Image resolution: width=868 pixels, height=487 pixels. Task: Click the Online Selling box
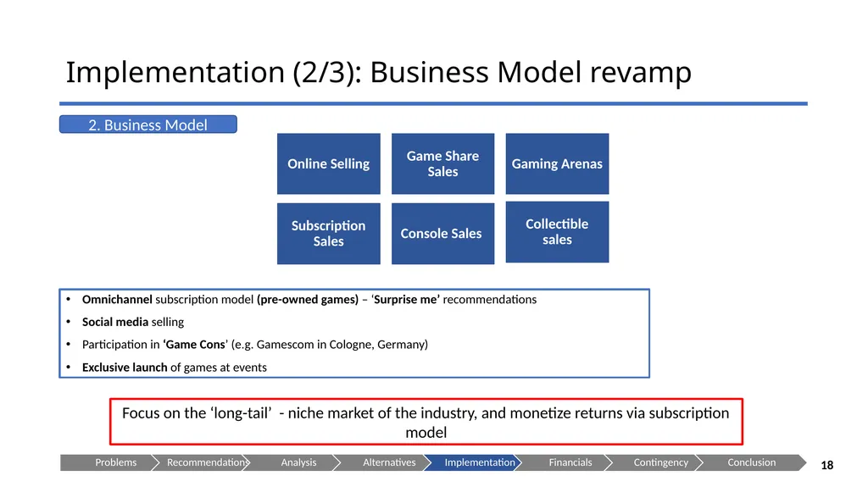[328, 163]
